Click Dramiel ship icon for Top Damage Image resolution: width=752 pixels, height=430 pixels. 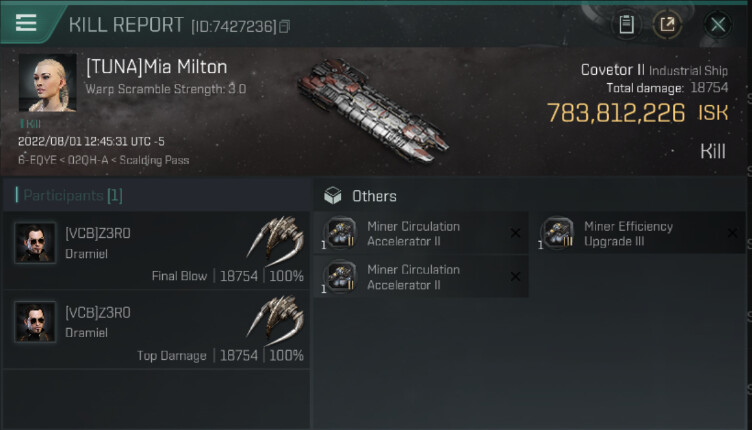(275, 320)
